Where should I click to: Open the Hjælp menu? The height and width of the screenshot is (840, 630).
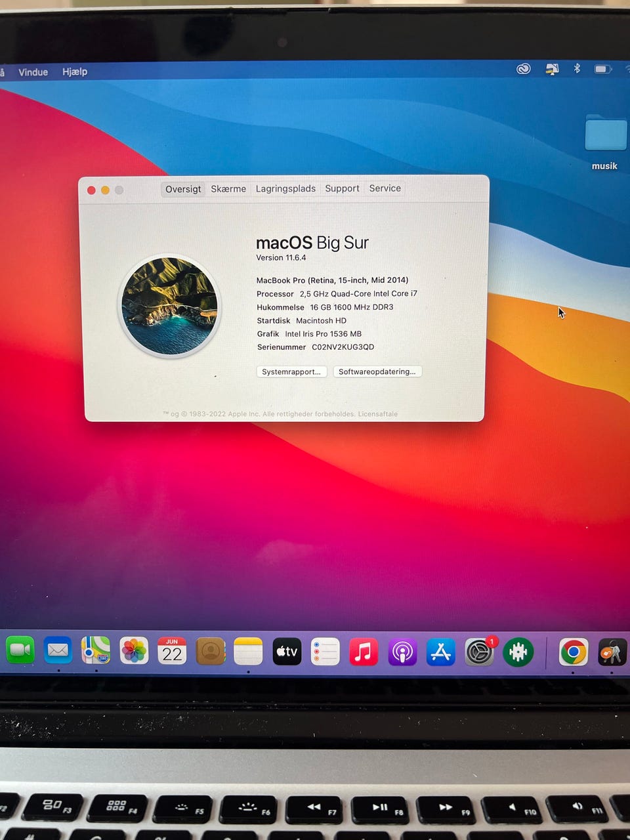tap(75, 72)
